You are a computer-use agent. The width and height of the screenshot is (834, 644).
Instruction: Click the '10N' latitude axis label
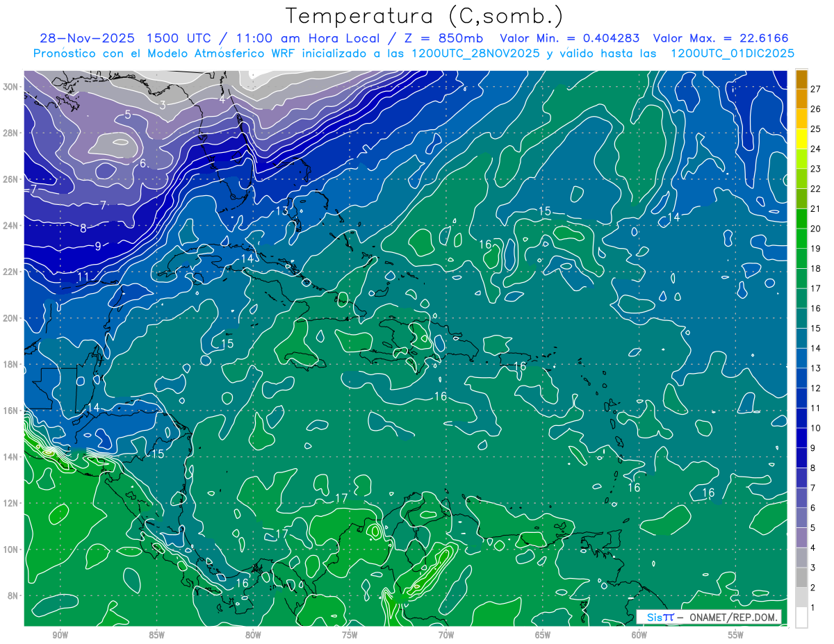click(x=12, y=550)
